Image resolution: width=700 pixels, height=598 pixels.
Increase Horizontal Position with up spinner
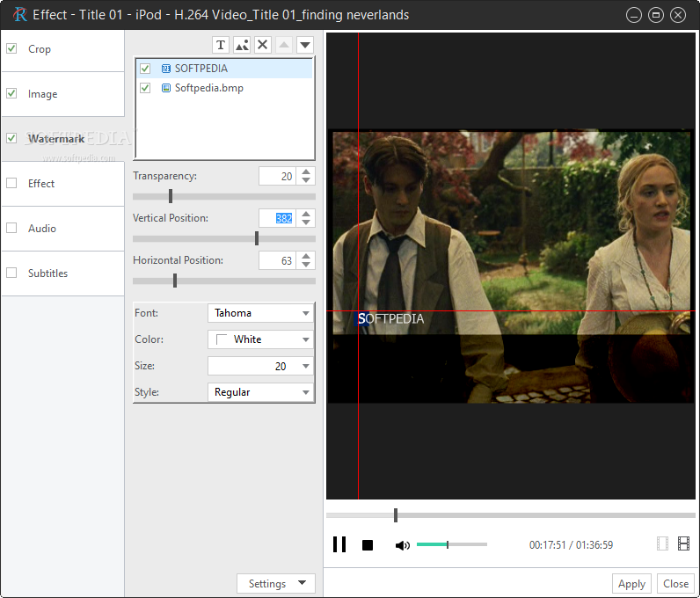[306, 257]
